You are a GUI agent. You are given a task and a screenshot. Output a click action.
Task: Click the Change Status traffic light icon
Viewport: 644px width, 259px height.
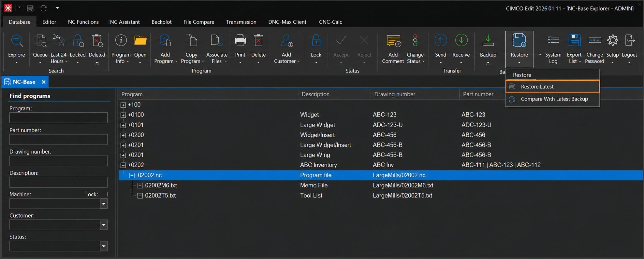(415, 40)
